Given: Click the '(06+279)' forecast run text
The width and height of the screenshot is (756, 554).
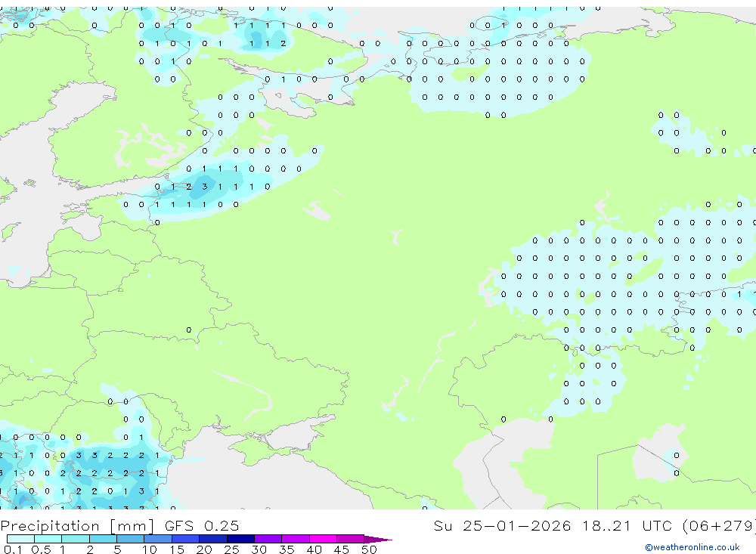Looking at the screenshot, I should (719, 526).
